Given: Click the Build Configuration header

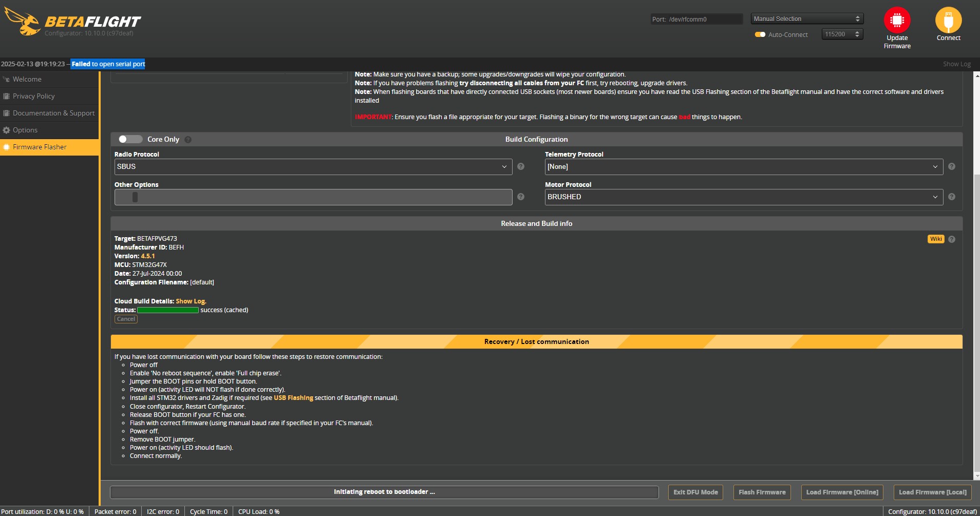Looking at the screenshot, I should tap(537, 140).
